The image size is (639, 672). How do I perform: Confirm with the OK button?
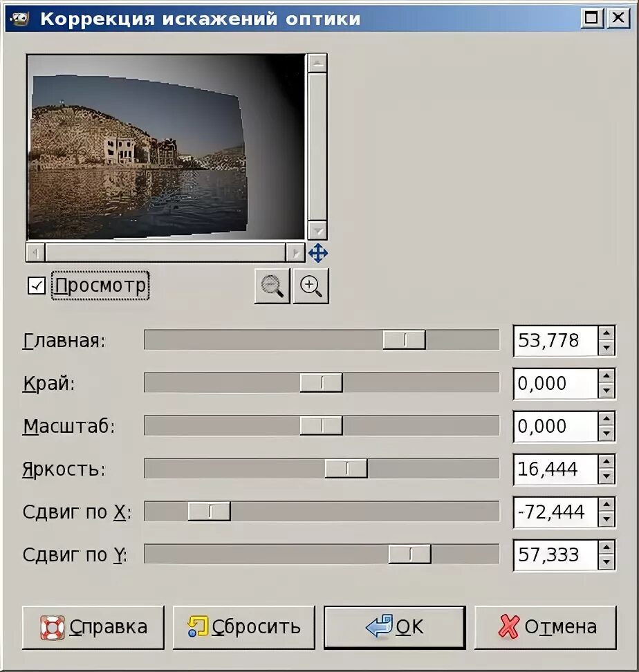tap(395, 627)
